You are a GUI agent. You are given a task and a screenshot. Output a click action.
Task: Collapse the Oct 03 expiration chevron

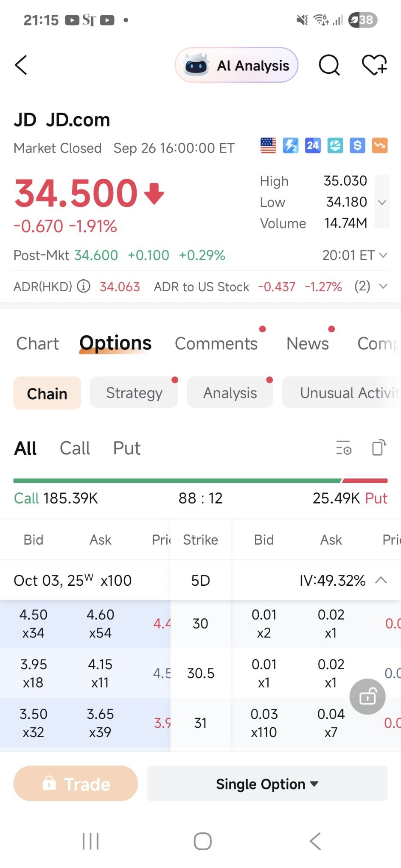click(381, 580)
